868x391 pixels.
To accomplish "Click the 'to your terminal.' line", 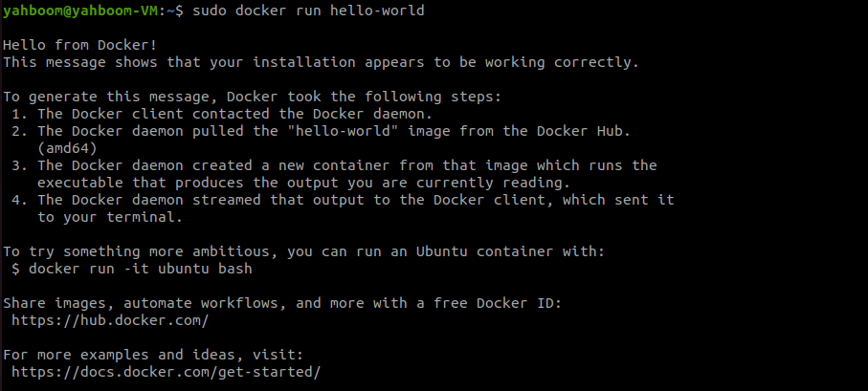I will [x=110, y=217].
